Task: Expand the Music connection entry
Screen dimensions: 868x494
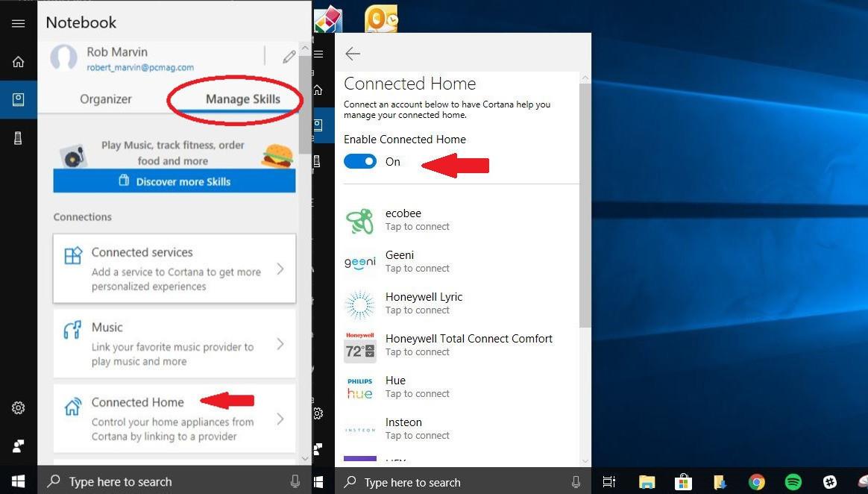Action: (x=174, y=343)
